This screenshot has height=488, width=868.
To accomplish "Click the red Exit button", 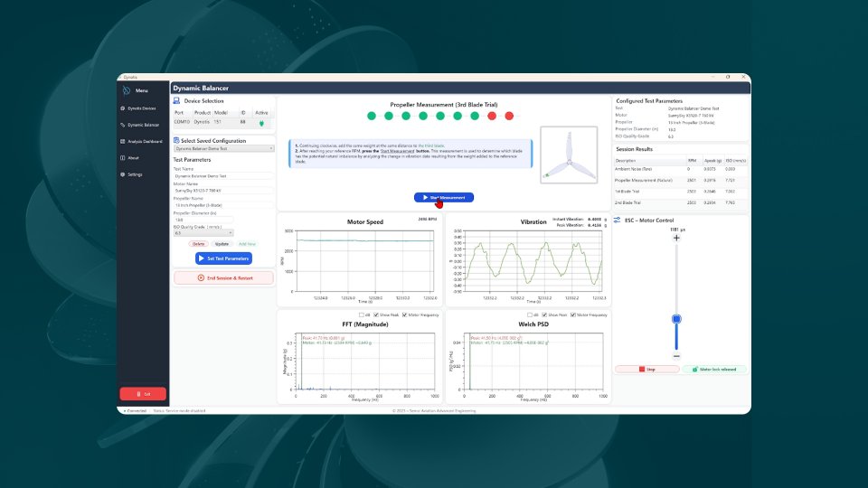I will (143, 394).
